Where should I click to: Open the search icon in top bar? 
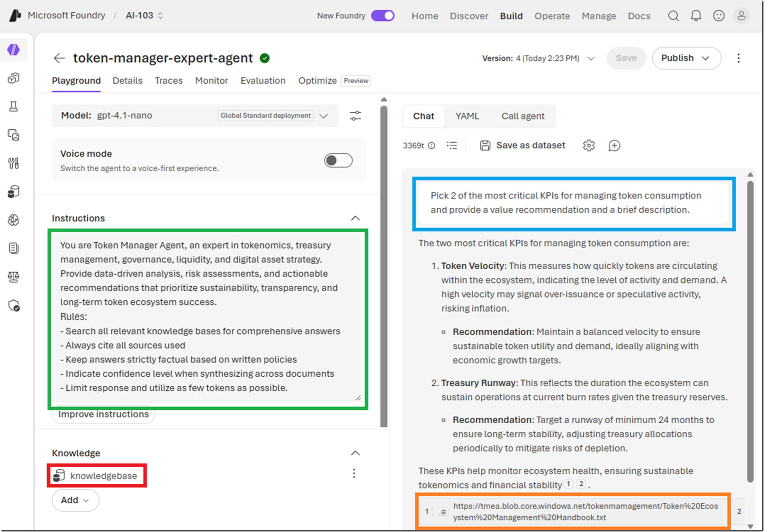pyautogui.click(x=673, y=16)
